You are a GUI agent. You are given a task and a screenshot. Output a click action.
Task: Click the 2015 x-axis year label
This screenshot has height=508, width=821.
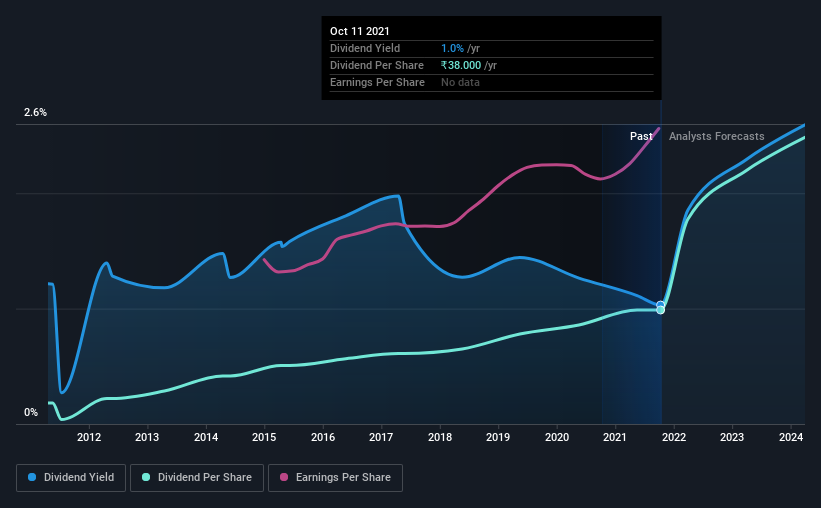click(264, 437)
